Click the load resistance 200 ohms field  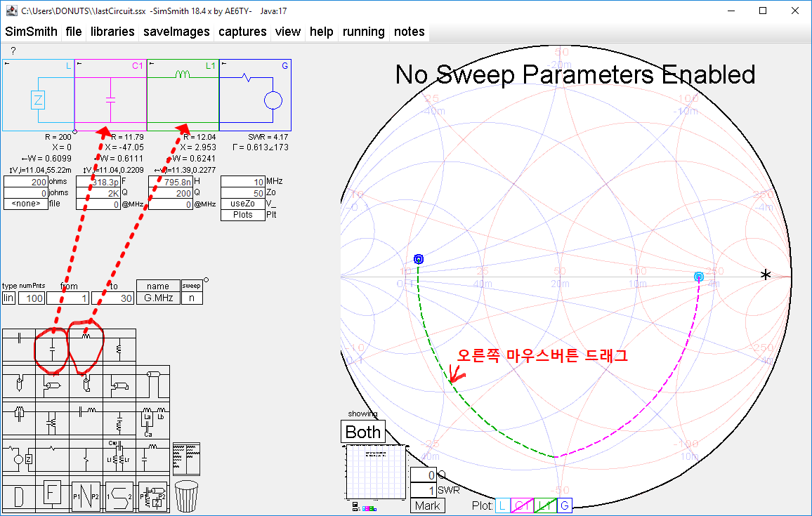point(26,182)
